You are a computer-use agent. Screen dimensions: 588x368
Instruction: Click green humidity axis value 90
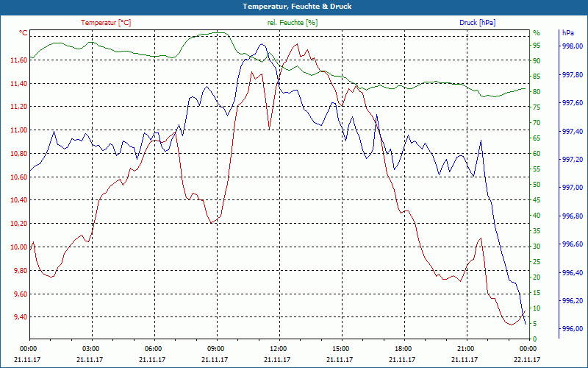coord(537,61)
